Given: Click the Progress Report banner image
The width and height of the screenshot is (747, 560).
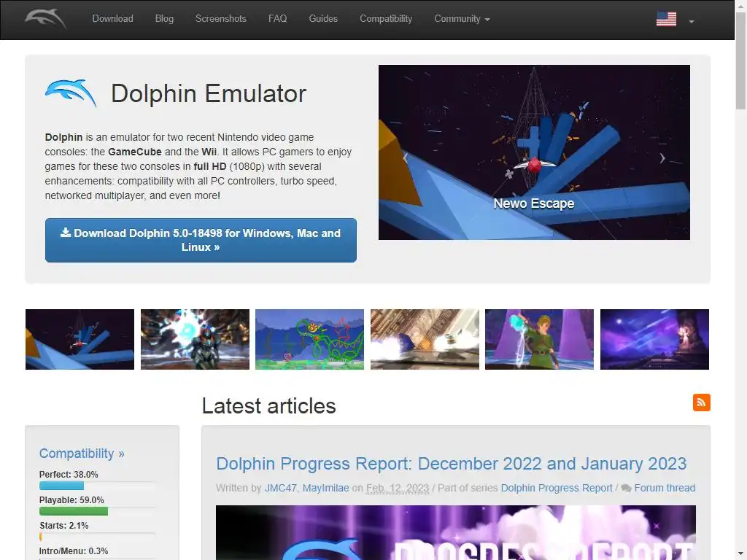Looking at the screenshot, I should point(455,532).
